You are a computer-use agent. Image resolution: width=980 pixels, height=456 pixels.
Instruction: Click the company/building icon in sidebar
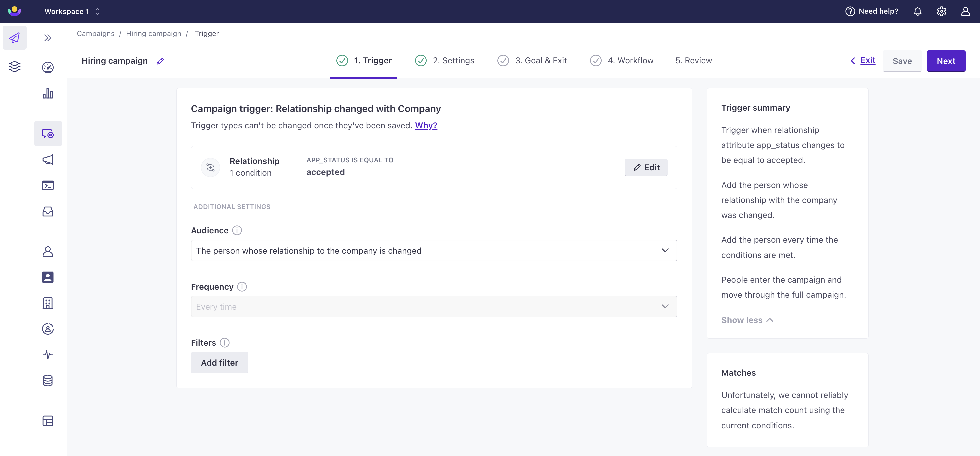(48, 303)
